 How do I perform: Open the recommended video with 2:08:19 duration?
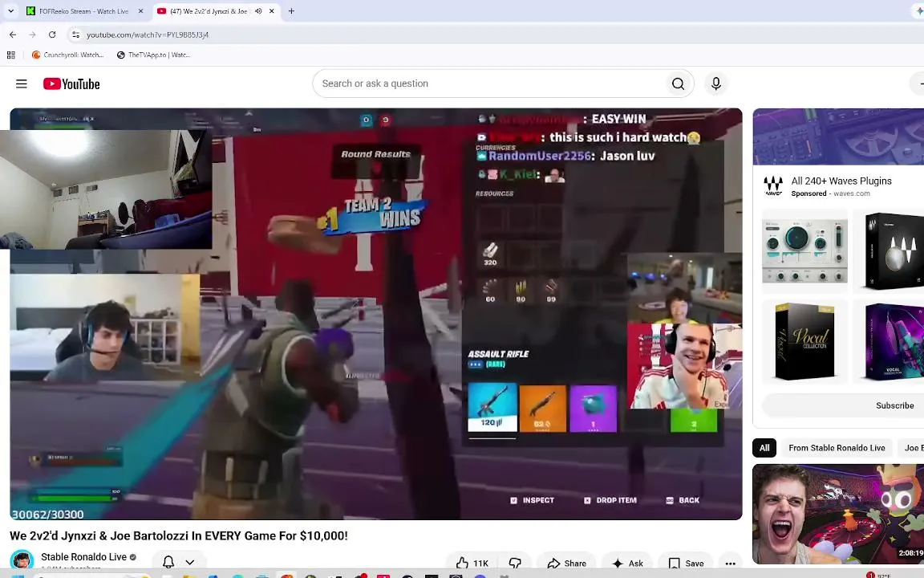point(838,514)
